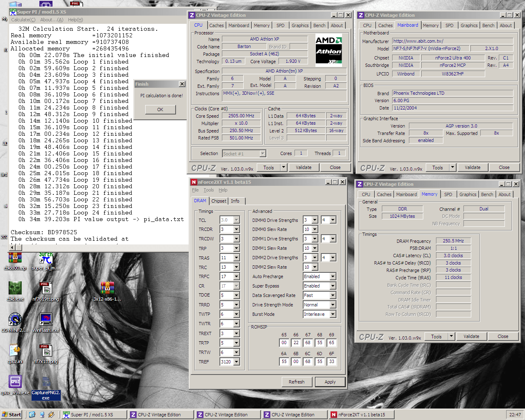Click the system tray clock showing 22:47
This screenshot has height=420, width=525.
[x=515, y=415]
